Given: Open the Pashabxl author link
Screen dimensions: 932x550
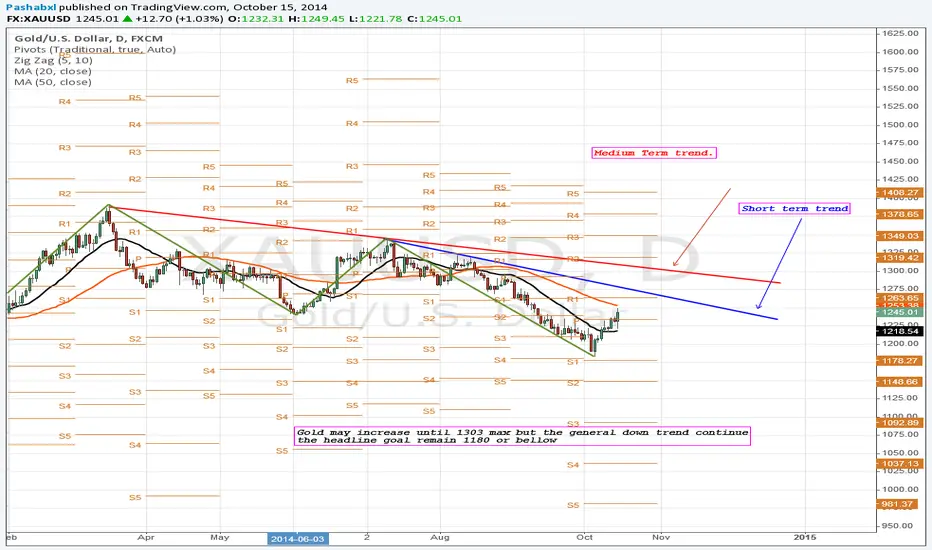Looking at the screenshot, I should tap(31, 7).
